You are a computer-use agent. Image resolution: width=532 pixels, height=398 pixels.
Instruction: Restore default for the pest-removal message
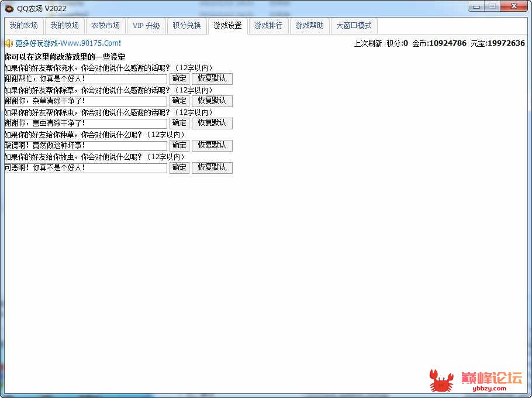coord(212,123)
